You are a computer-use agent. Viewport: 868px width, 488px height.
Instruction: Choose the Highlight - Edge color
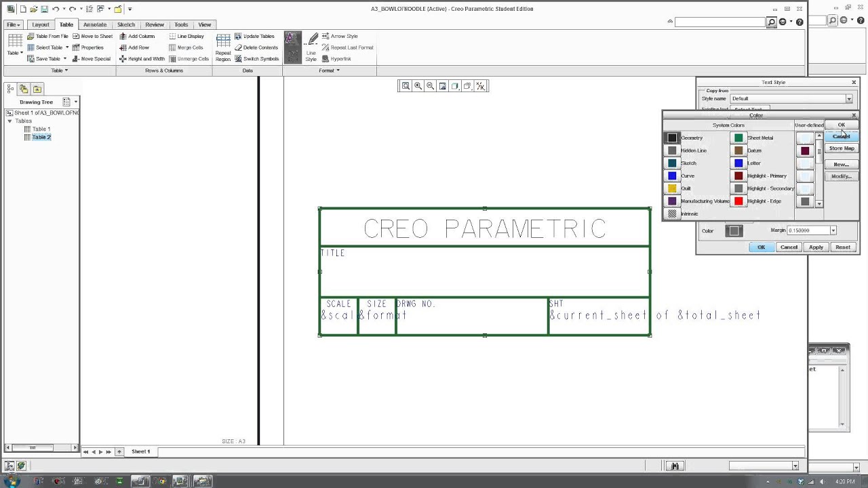[x=738, y=201]
